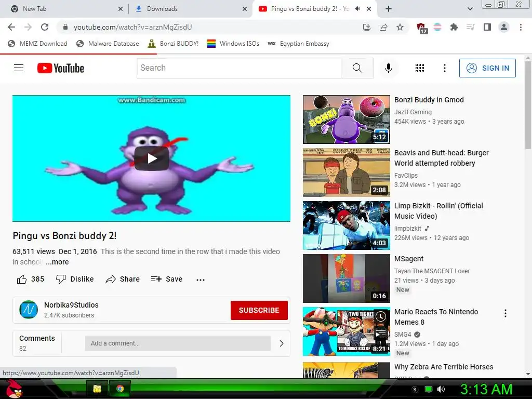Click the uBlock extension icon
The image size is (532, 399).
click(421, 28)
